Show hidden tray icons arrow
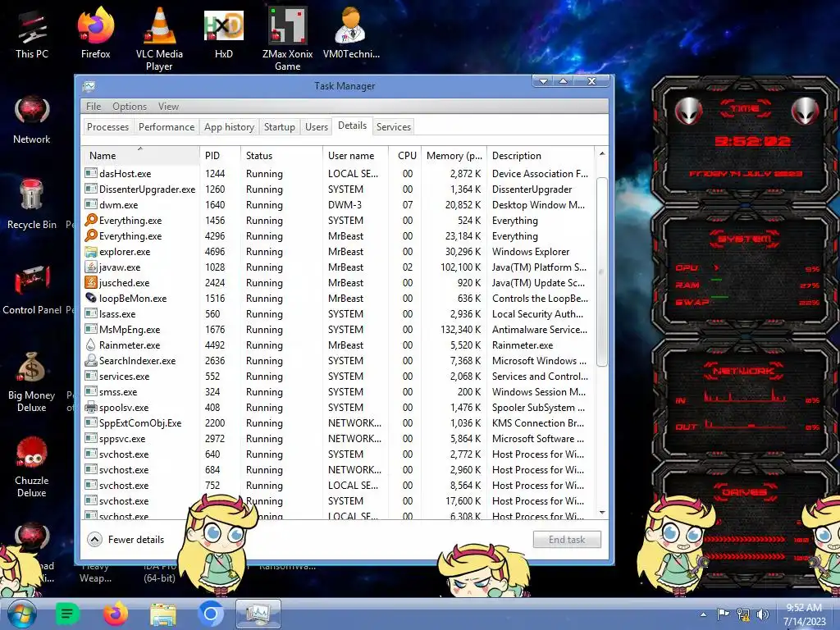The image size is (840, 630). [703, 615]
